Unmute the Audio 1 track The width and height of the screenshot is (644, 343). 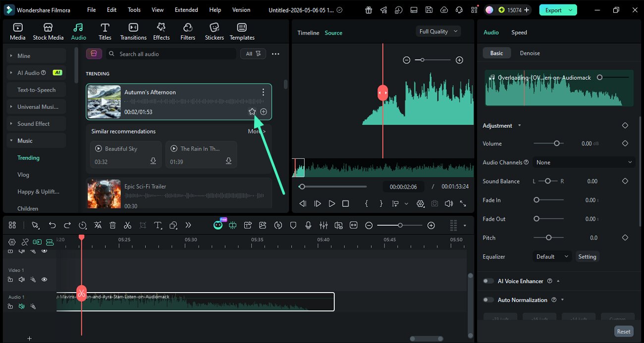click(21, 306)
